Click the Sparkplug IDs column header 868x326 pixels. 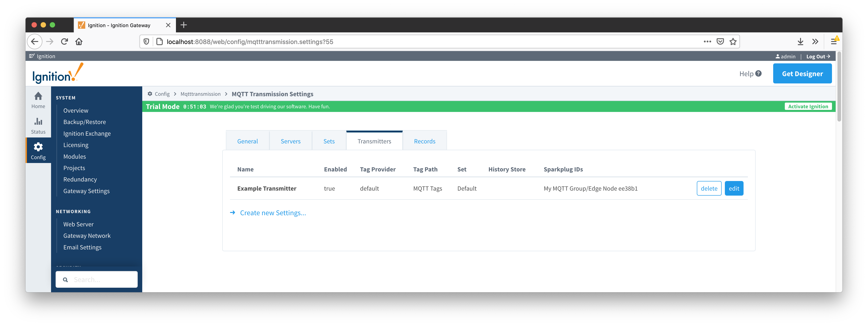click(563, 169)
